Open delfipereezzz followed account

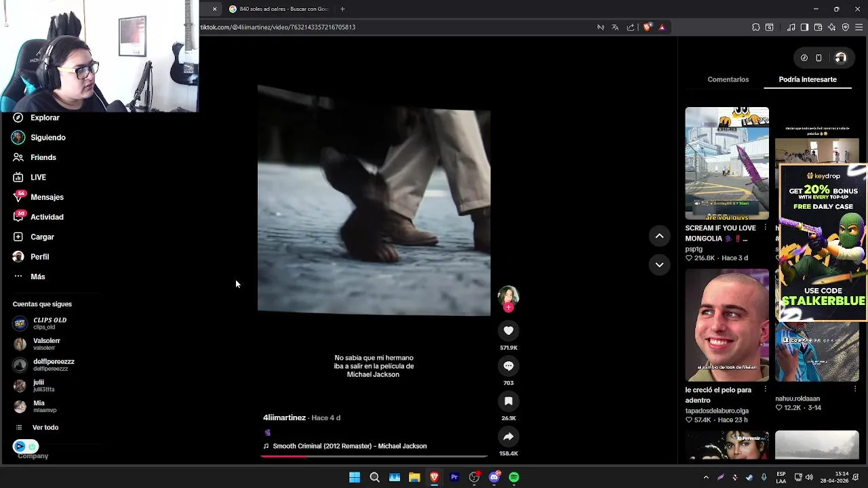click(x=45, y=365)
